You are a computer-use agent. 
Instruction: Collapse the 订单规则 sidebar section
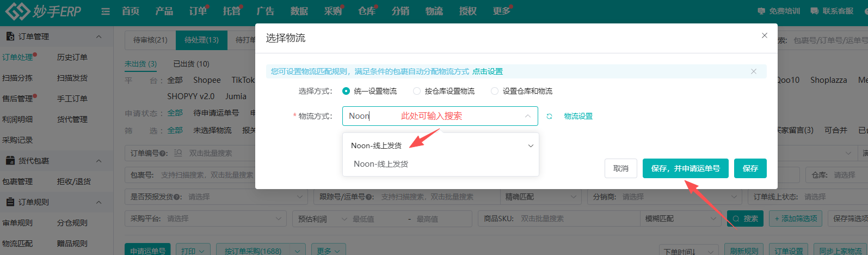pyautogui.click(x=99, y=202)
